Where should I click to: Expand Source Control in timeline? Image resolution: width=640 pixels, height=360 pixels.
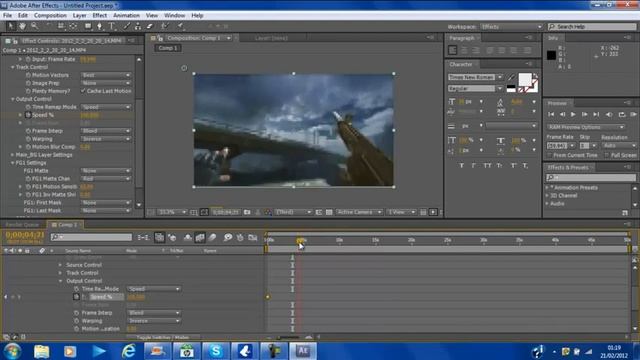tap(60, 265)
